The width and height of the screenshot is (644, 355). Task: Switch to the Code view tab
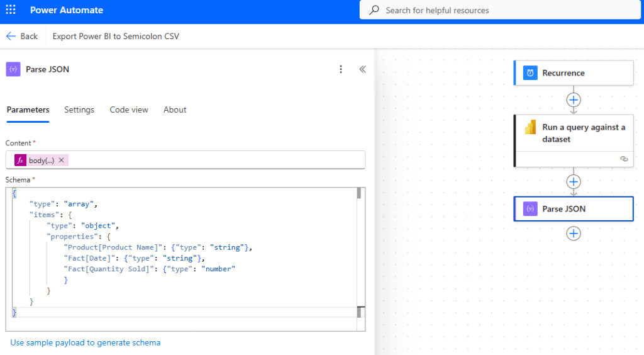tap(129, 110)
